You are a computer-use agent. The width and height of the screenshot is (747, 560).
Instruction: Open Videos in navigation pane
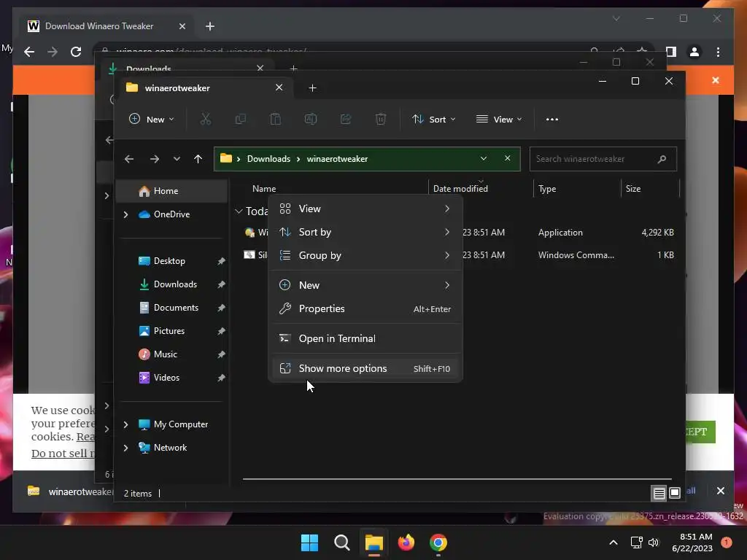(x=172, y=378)
